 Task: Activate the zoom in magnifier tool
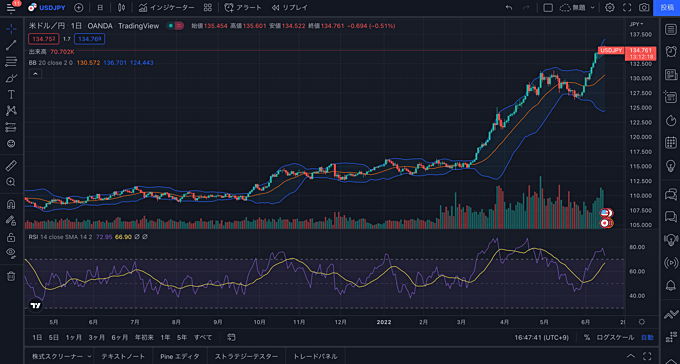11,182
